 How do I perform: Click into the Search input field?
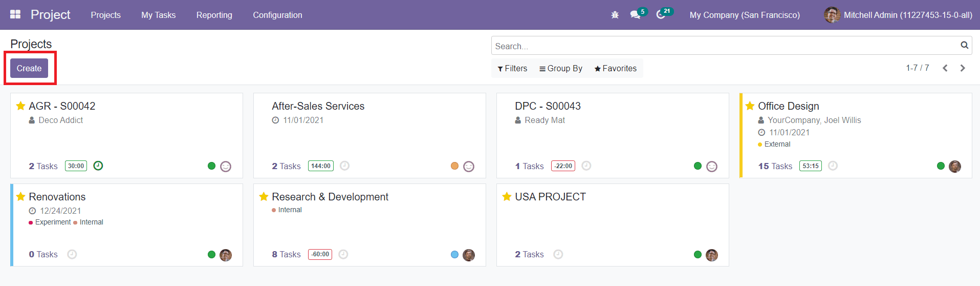coord(724,46)
